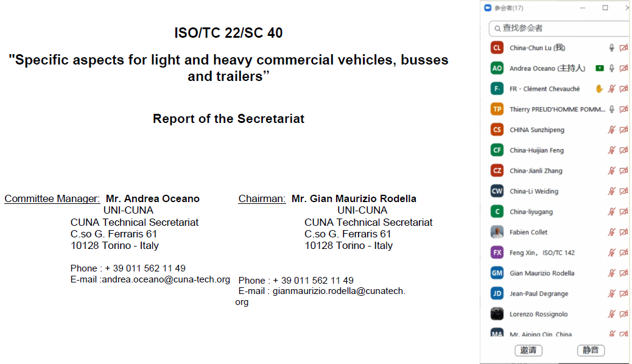Click the muted mic for Jean-Paul Degrange
This screenshot has width=632, height=364.
pos(612,294)
